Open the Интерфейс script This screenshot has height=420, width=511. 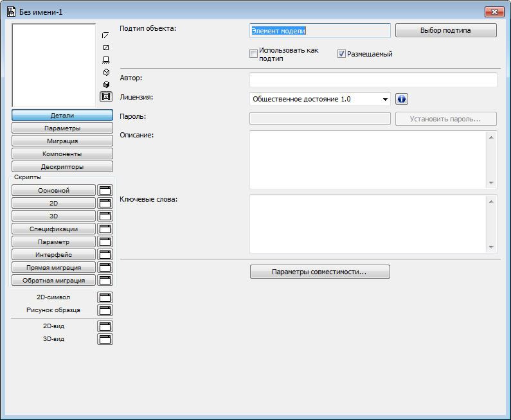click(x=54, y=254)
